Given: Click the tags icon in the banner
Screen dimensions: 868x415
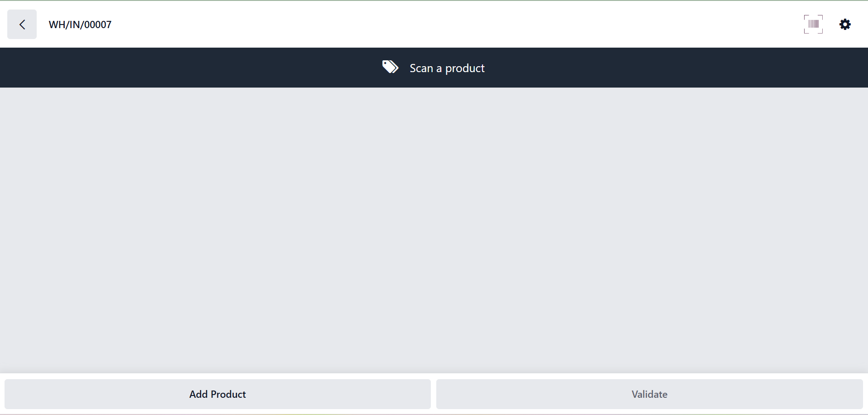Looking at the screenshot, I should tap(390, 67).
